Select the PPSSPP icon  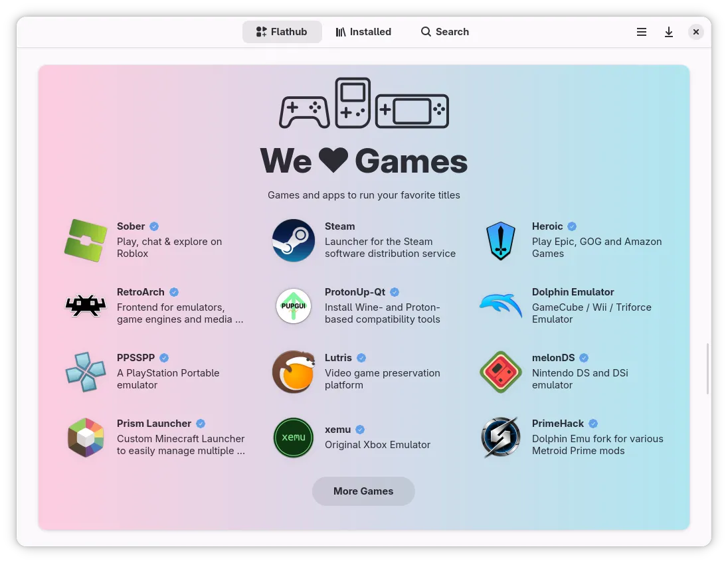86,372
